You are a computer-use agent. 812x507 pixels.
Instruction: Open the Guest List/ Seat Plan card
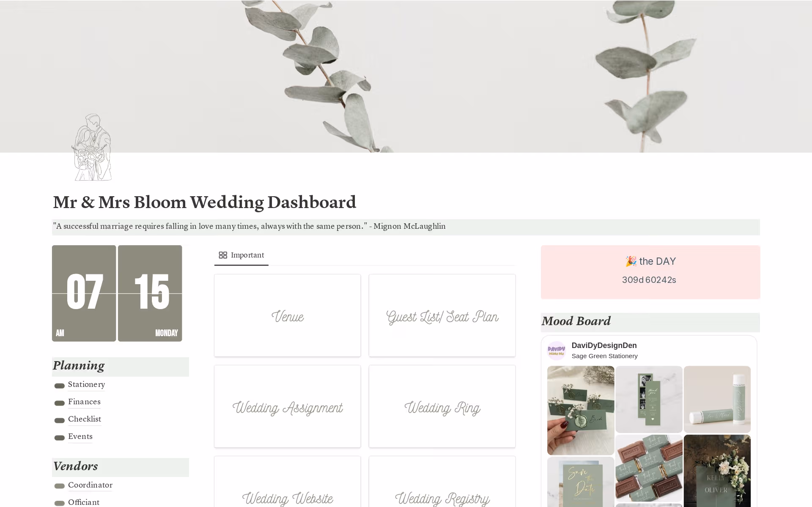[x=442, y=315]
